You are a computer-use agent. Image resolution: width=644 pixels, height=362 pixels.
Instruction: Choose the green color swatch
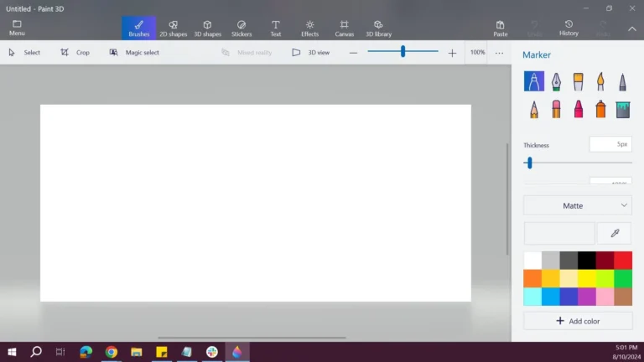click(x=623, y=279)
